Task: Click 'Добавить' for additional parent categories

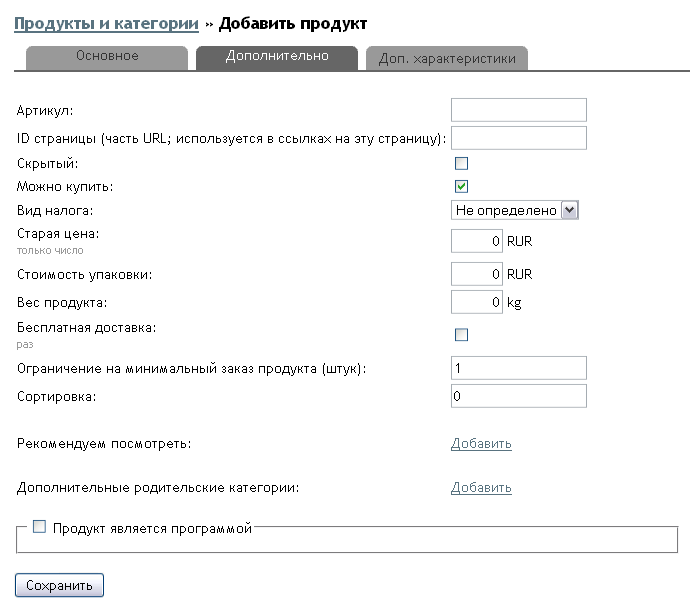Action: click(x=481, y=488)
